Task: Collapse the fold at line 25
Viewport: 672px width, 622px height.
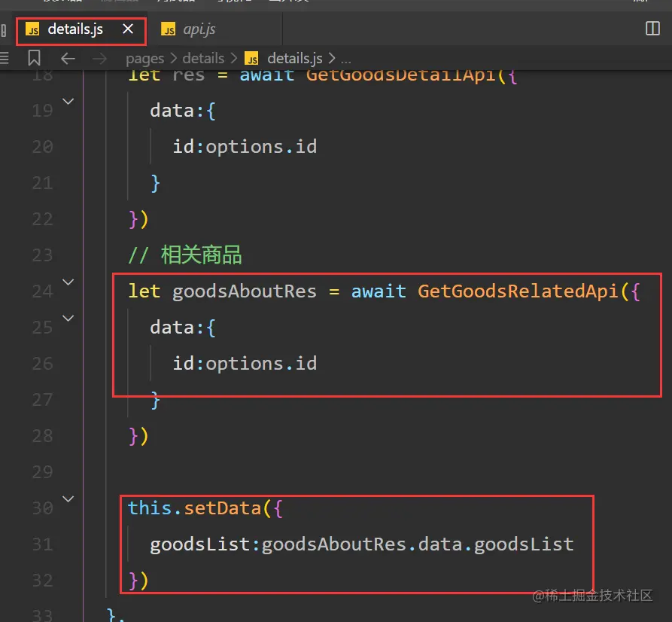Action: coord(68,319)
